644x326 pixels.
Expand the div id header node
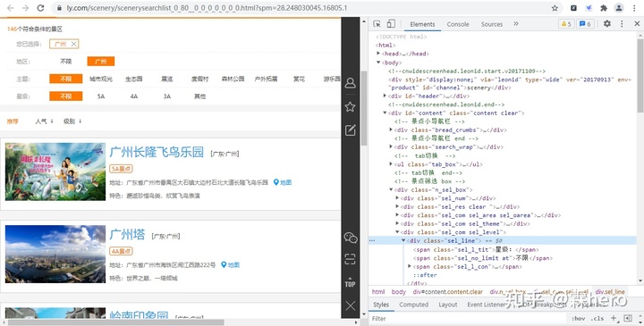(385, 96)
